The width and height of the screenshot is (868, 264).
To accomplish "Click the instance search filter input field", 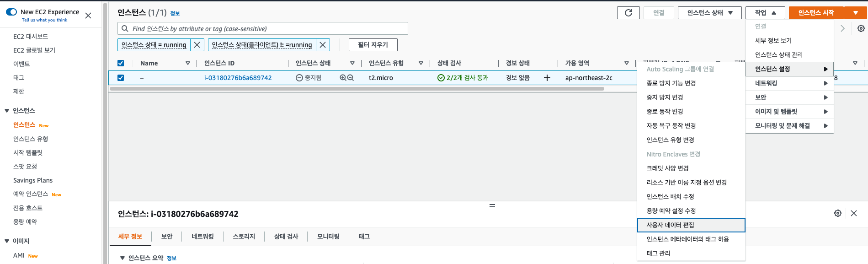I will [263, 29].
